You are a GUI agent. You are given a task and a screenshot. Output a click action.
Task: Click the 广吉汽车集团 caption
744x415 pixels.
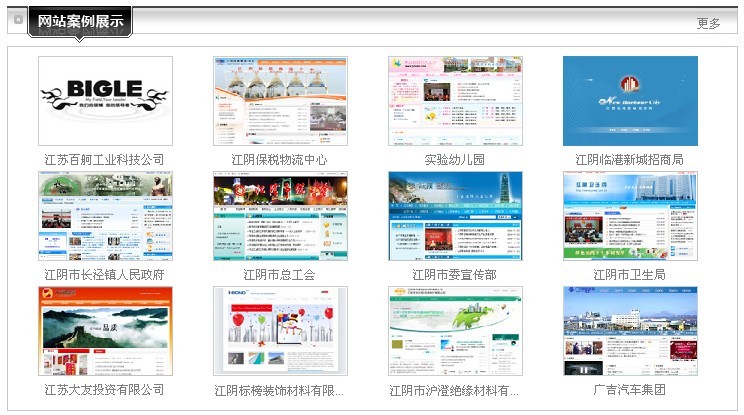pyautogui.click(x=630, y=390)
